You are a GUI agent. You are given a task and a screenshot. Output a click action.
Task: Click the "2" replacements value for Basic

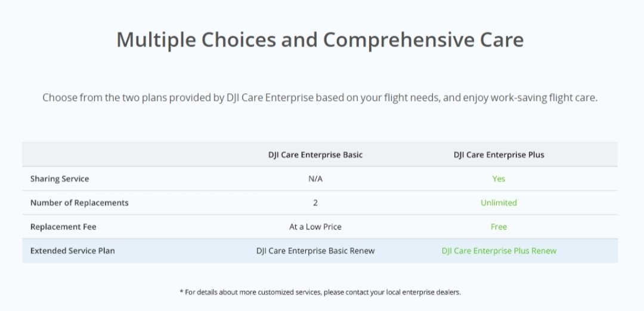coord(315,202)
